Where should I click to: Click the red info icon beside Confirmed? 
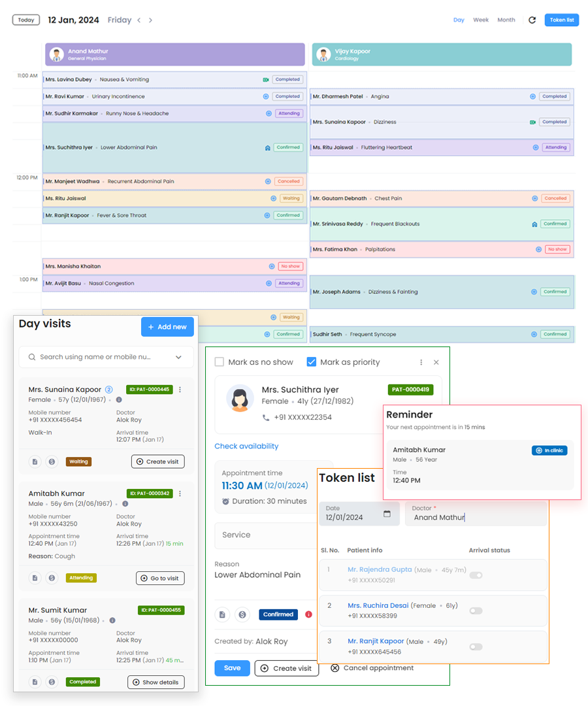coord(308,614)
